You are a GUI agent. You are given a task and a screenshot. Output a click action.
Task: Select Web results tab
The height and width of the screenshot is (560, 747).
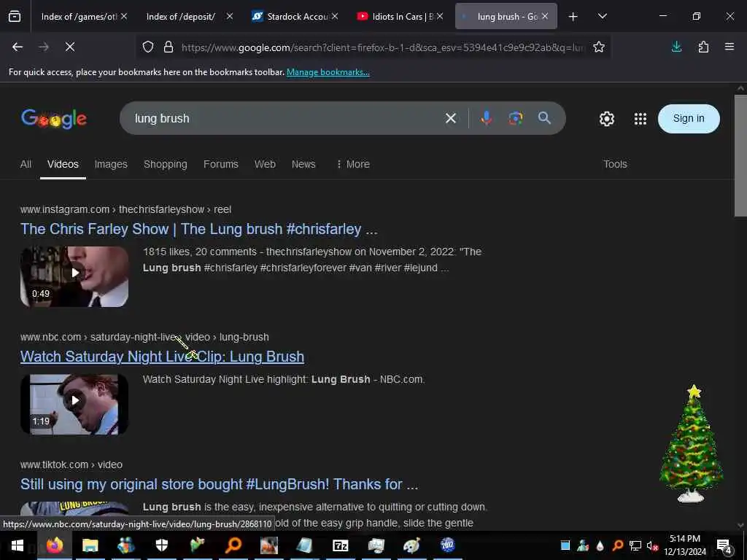[265, 164]
